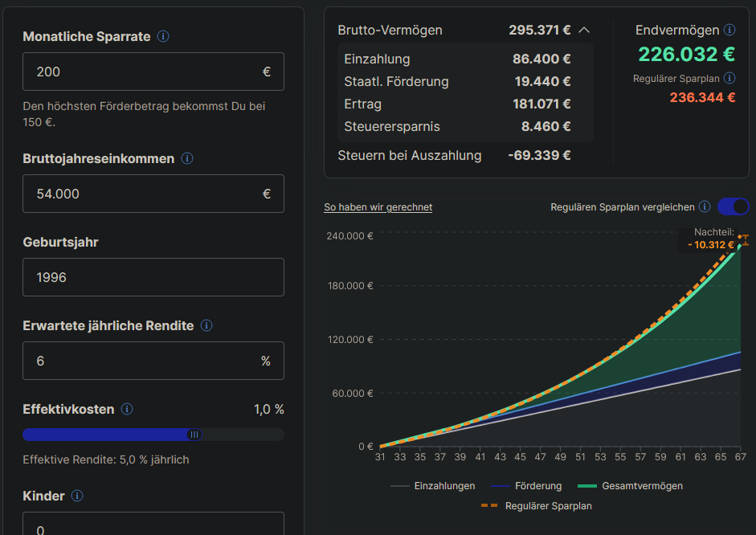This screenshot has width=756, height=535.
Task: Collapse the Brutto-Vermögen breakdown chevron
Action: coord(584,31)
